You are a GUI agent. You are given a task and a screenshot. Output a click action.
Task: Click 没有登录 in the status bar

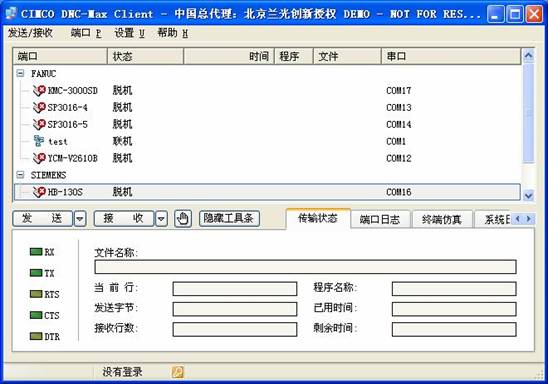coord(122,372)
